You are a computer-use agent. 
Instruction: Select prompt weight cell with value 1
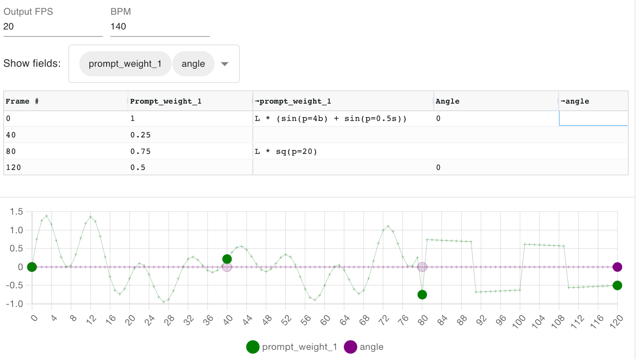[x=190, y=118]
